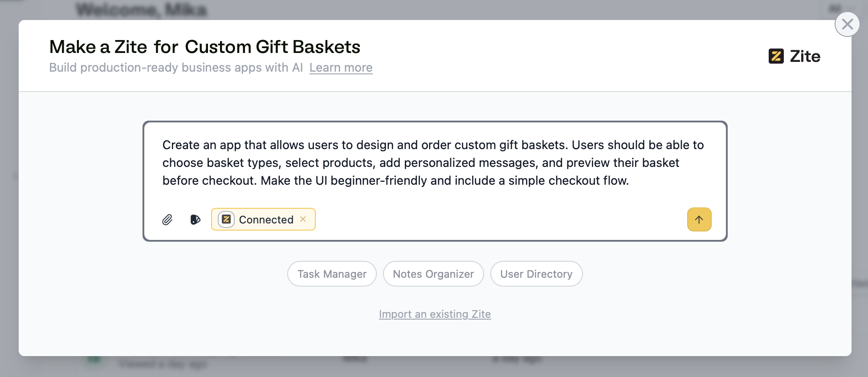Follow the Learn more link
Image resolution: width=868 pixels, height=377 pixels.
(341, 68)
